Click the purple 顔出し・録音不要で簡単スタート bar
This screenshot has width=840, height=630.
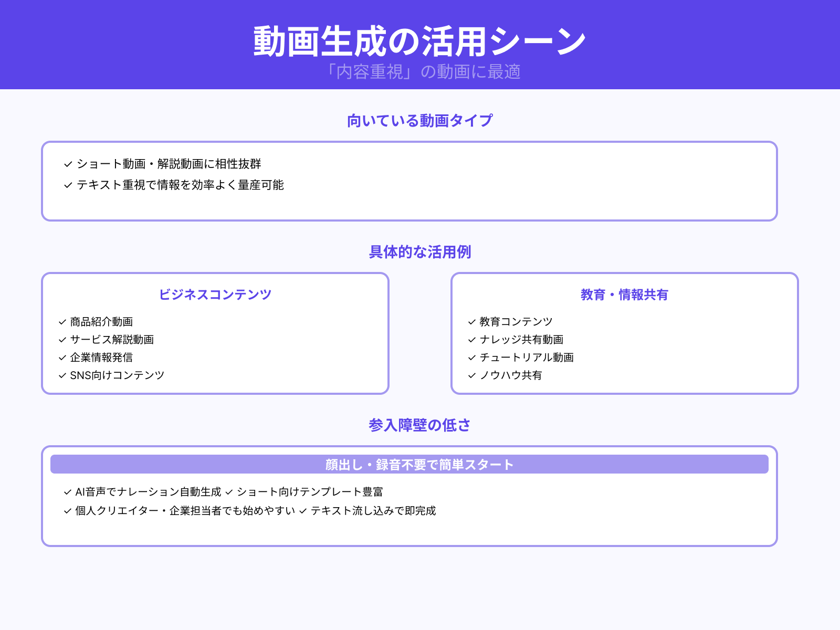[x=419, y=464]
